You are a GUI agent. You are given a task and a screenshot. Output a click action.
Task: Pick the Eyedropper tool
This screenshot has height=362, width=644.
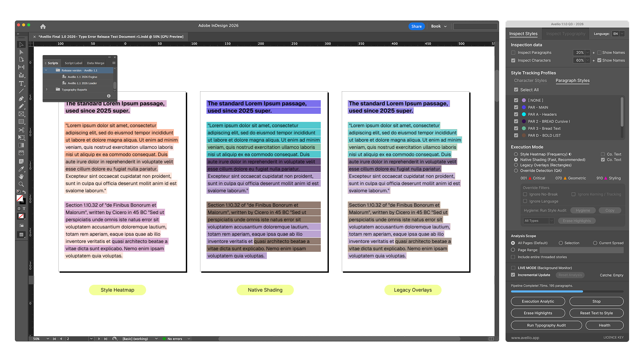[21, 169]
